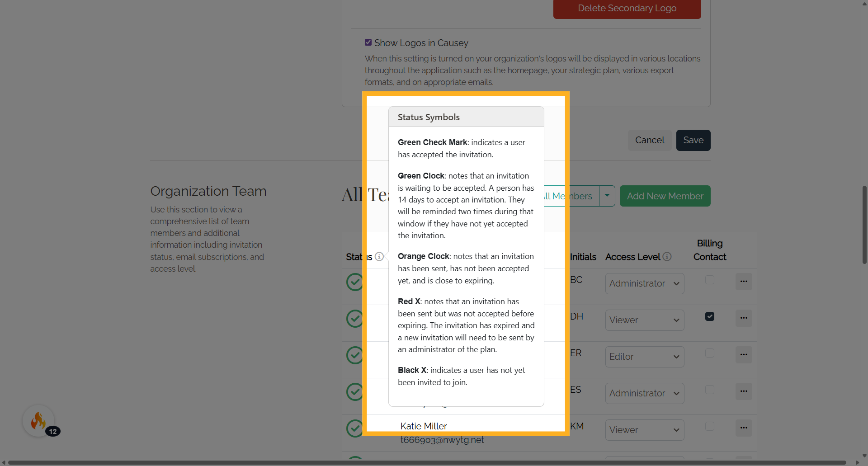Image resolution: width=868 pixels, height=466 pixels.
Task: Click the Katie Miller name
Action: pos(424,426)
